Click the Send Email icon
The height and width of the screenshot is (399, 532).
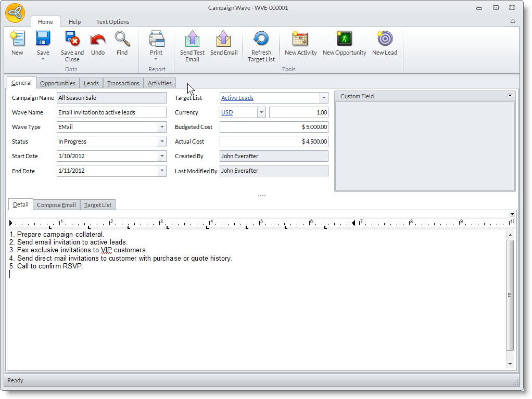(x=224, y=40)
